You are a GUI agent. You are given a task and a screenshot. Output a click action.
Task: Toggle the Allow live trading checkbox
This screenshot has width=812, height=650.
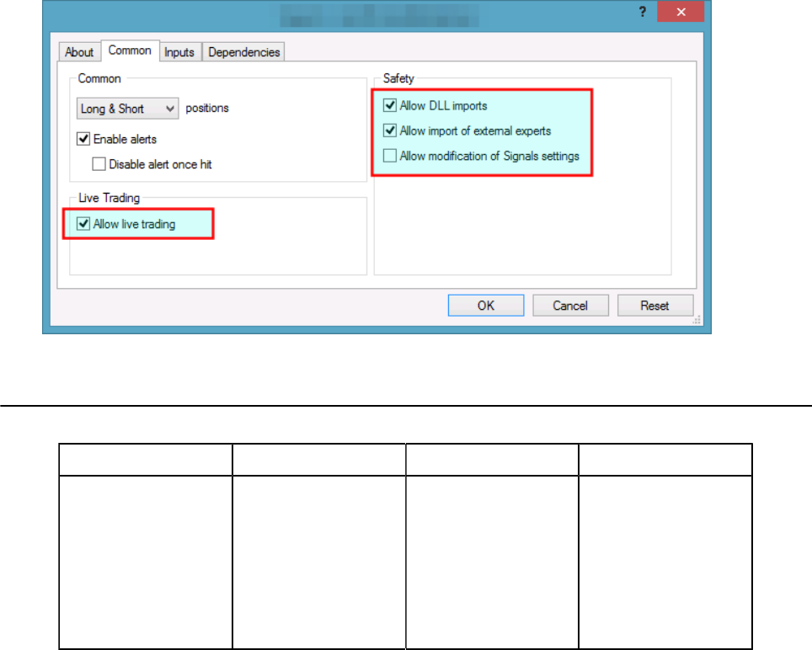[x=83, y=224]
